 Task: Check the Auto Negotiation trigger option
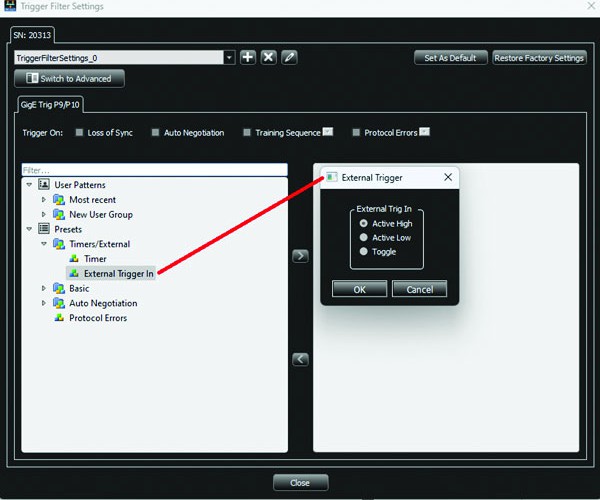pyautogui.click(x=155, y=132)
